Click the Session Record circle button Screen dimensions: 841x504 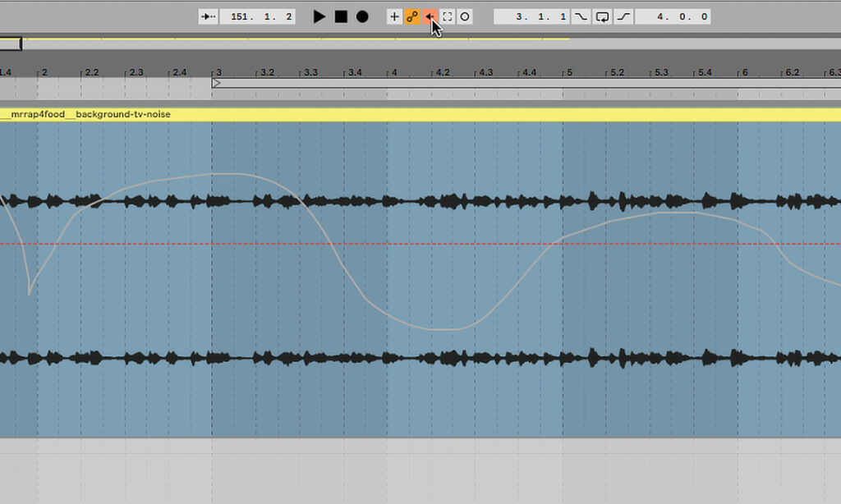465,16
